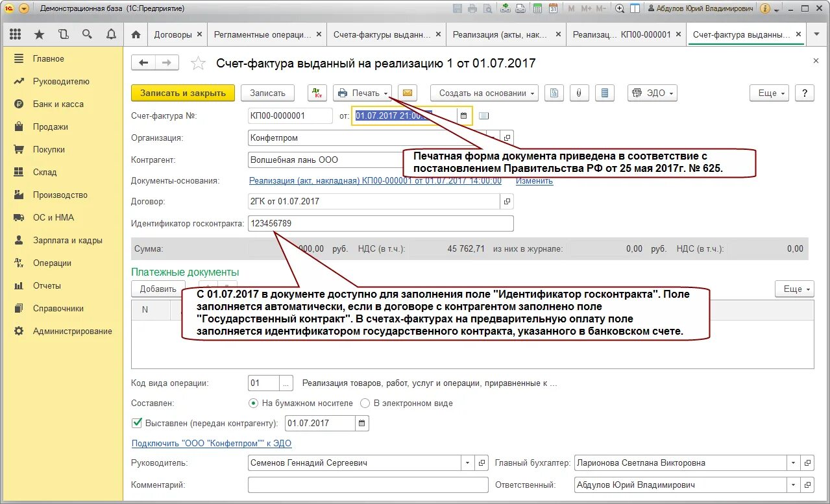Click the icon right of the date field
Viewport: 830px width, 504px height.
[483, 116]
